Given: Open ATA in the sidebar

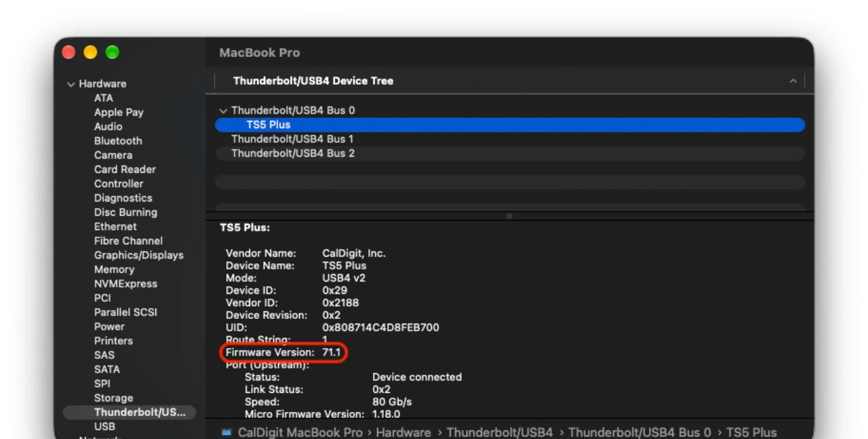Looking at the screenshot, I should [x=104, y=98].
